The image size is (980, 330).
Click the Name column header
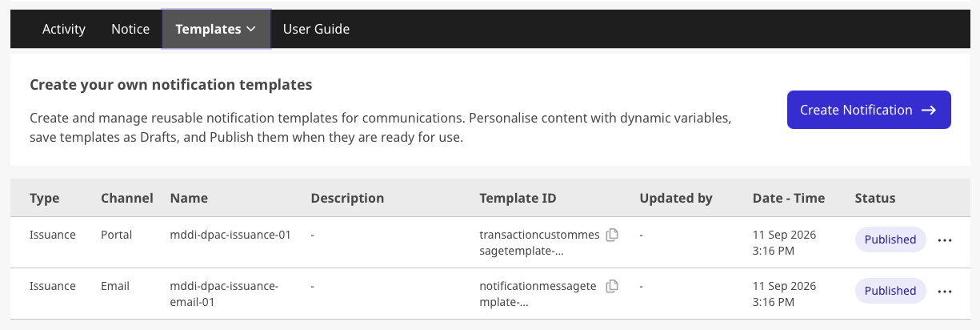pos(189,198)
